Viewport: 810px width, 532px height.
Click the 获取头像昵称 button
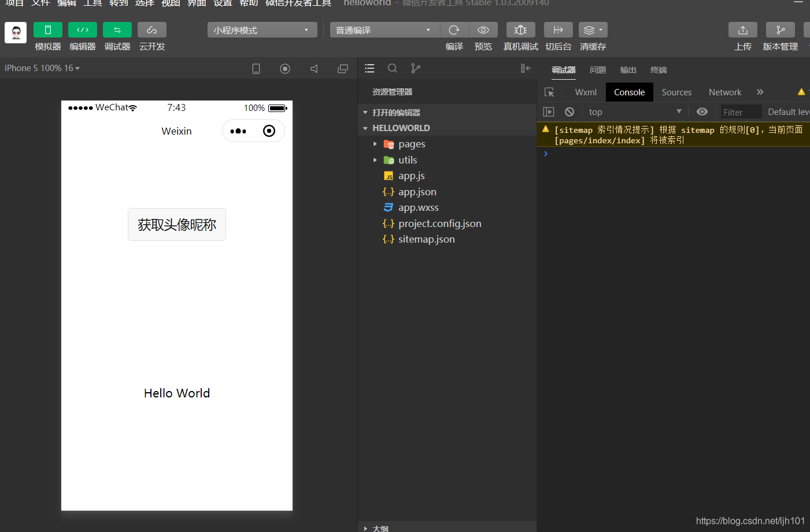[x=177, y=225]
